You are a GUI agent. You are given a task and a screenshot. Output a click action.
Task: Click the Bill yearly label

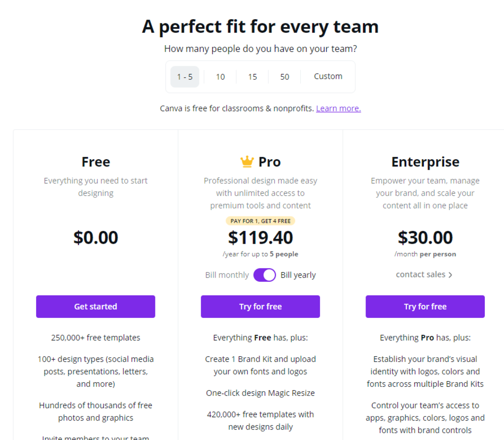coord(298,275)
